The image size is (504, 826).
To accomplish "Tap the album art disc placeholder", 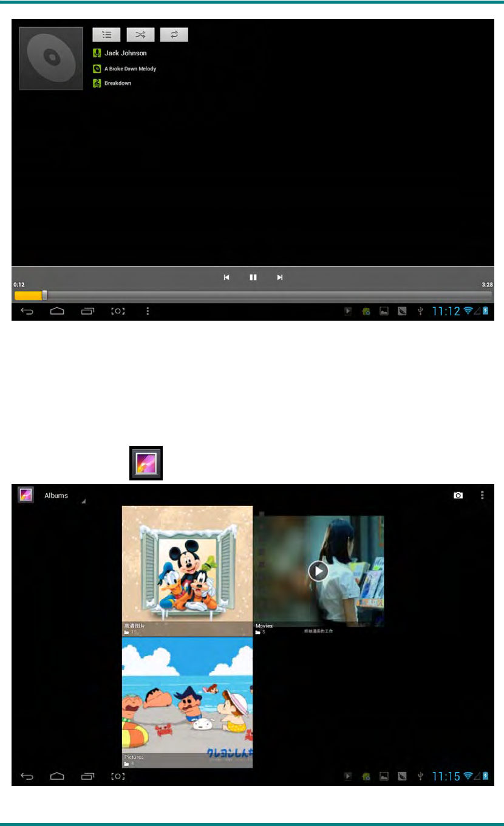I will click(x=51, y=58).
